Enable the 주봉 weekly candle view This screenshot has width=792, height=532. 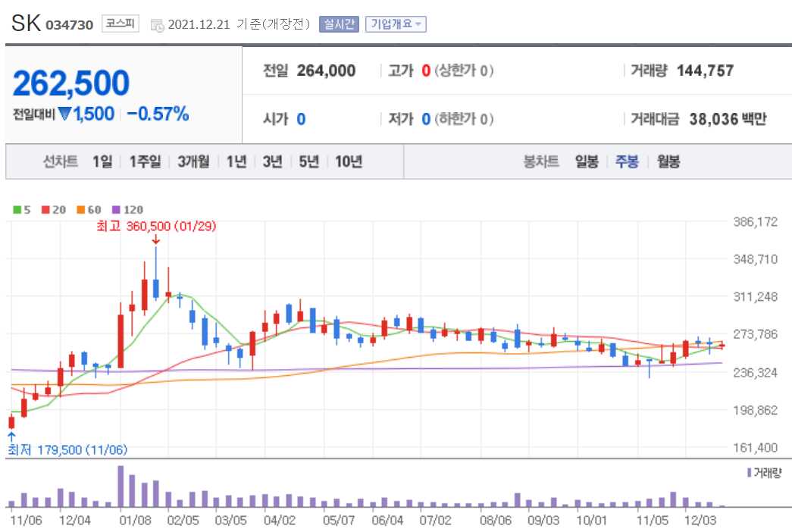(x=625, y=161)
